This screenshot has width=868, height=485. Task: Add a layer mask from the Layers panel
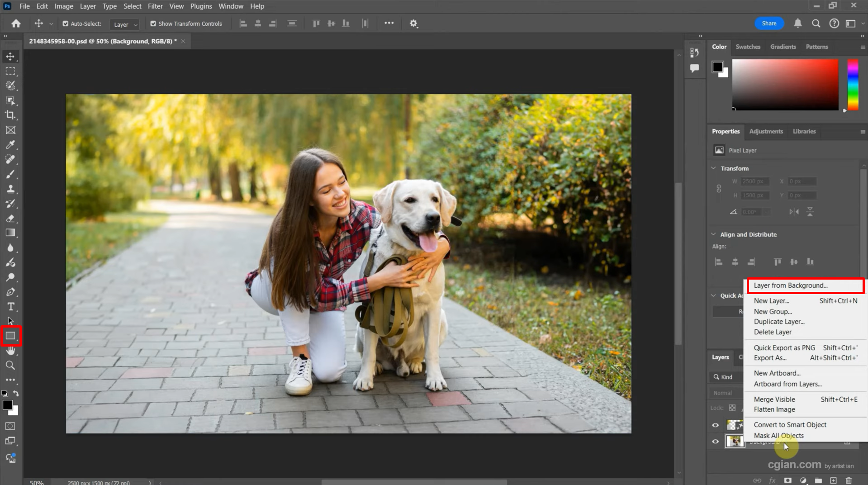(788, 480)
